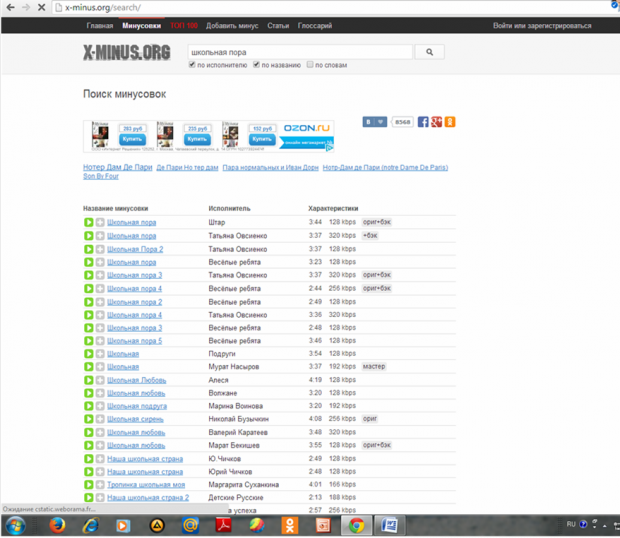The image size is (620, 538).
Task: Switch to Word from the taskbar
Action: [x=389, y=525]
